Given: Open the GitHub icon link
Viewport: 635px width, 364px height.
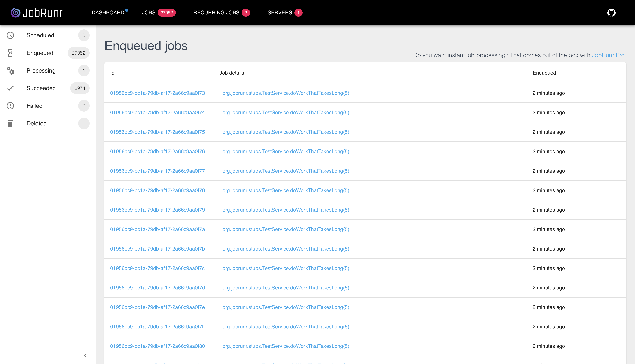Looking at the screenshot, I should click(611, 12).
